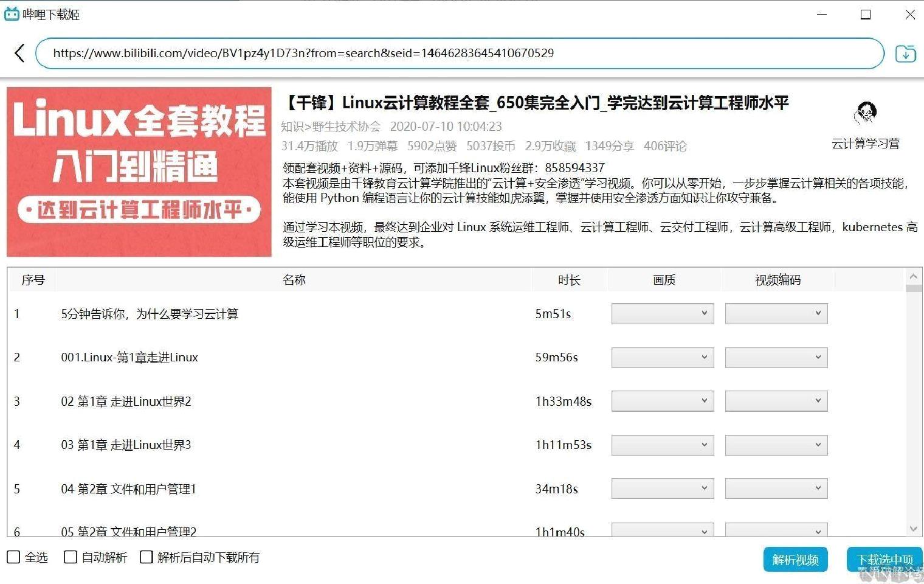Click the 下载选中项 button
Viewport: 924px width, 584px height.
click(x=884, y=560)
